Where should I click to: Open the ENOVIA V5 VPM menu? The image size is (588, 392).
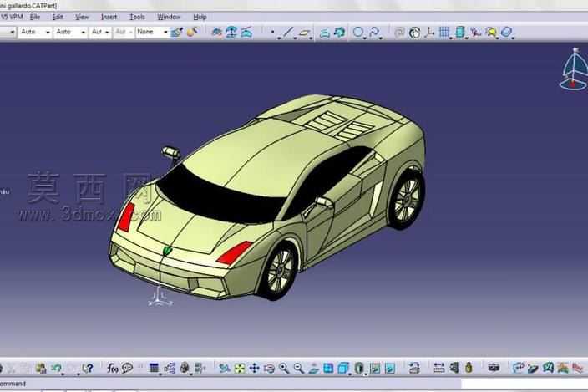pyautogui.click(x=12, y=17)
